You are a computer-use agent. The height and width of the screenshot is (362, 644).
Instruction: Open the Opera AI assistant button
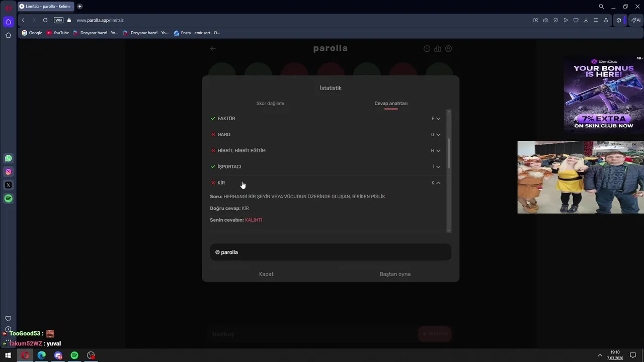tap(636, 20)
